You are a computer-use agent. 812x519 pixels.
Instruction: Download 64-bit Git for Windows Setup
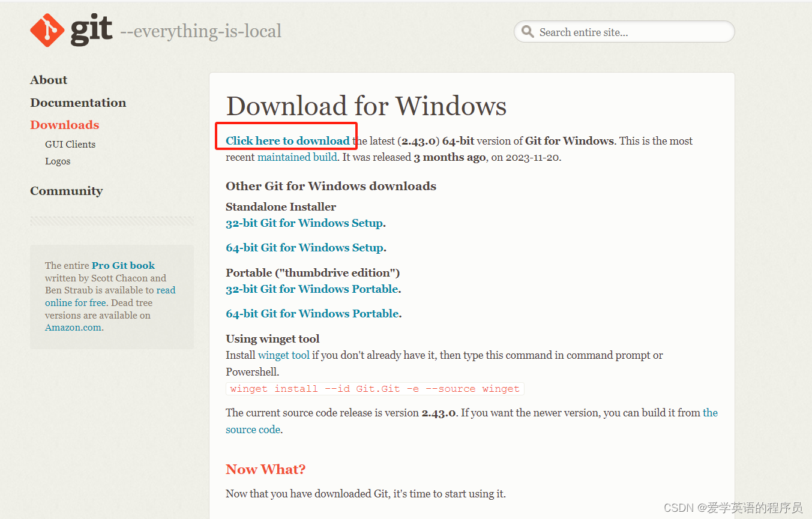304,248
